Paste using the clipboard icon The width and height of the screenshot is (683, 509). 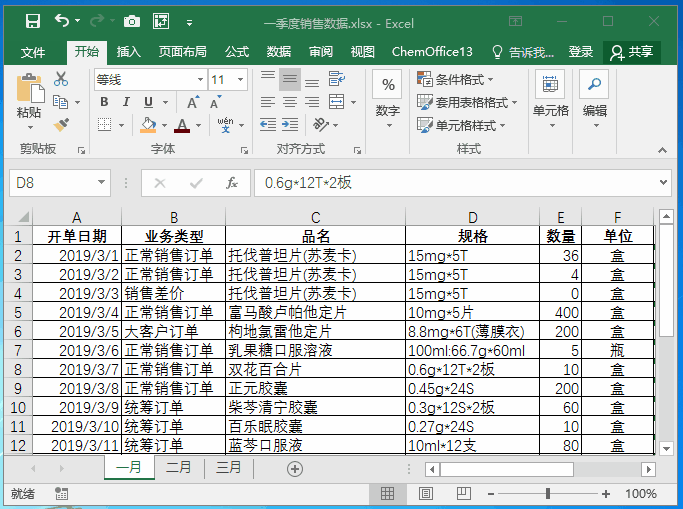click(x=30, y=89)
